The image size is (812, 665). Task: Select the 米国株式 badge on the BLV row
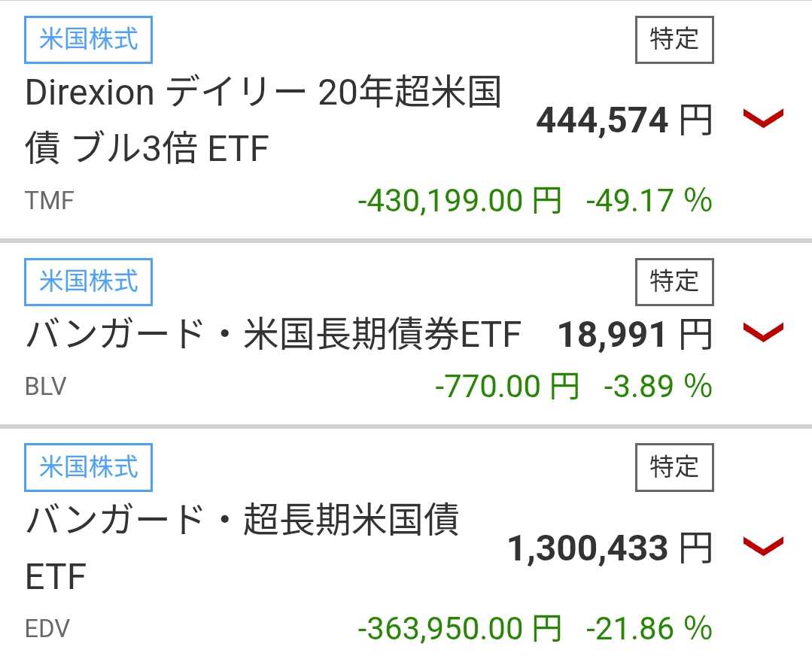pos(88,281)
